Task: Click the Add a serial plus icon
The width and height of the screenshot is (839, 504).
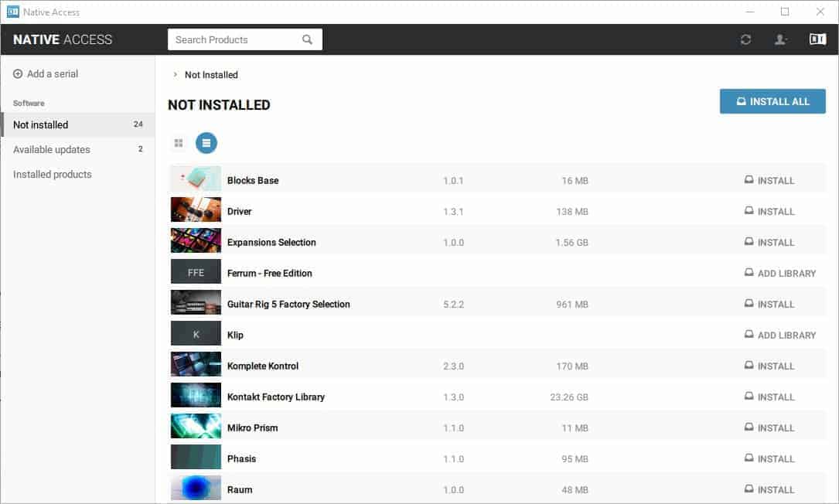Action: point(18,74)
